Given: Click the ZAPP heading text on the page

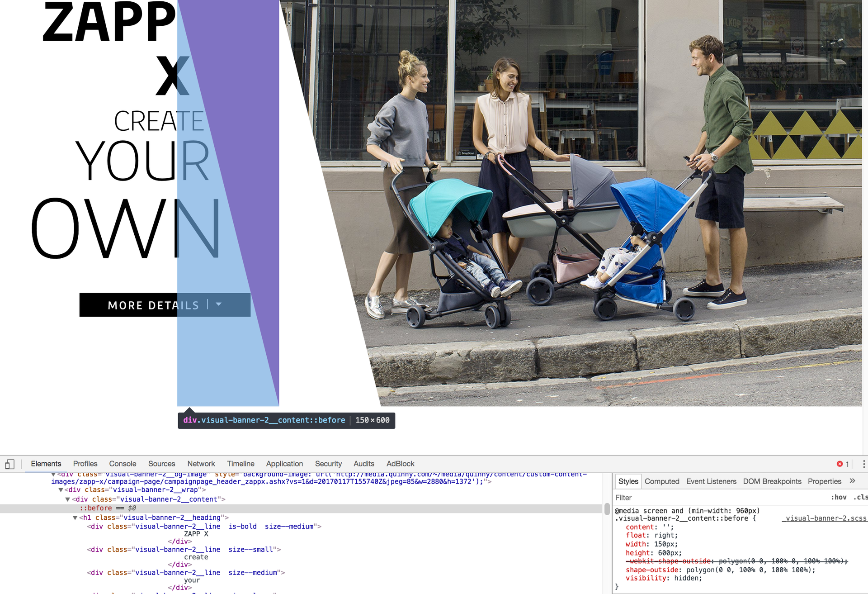Looking at the screenshot, I should click(x=108, y=22).
